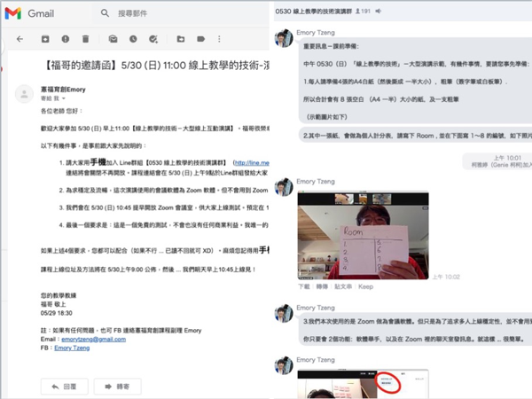Click the message starting 3.我們本次使用的是 Zoom
This screenshot has width=532, height=399.
pos(415,330)
